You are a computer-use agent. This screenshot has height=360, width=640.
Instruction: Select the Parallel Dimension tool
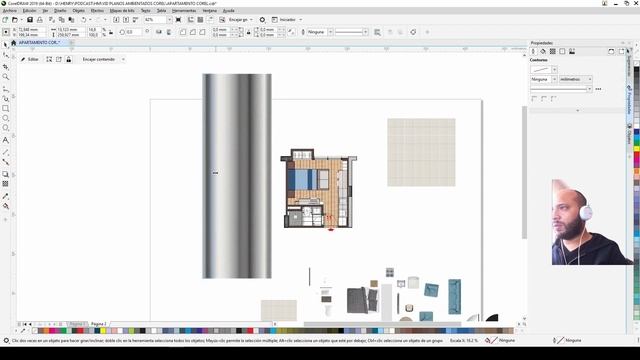coord(5,152)
